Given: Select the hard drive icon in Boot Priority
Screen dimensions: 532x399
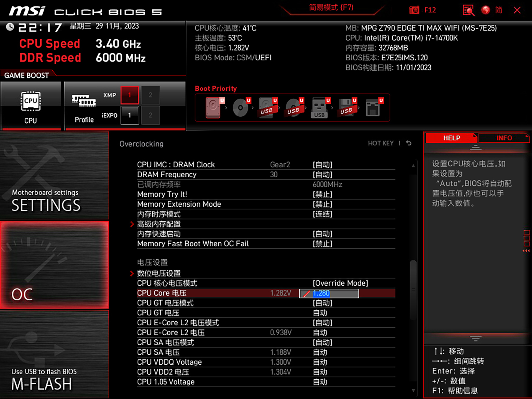Looking at the screenshot, I should [x=213, y=108].
